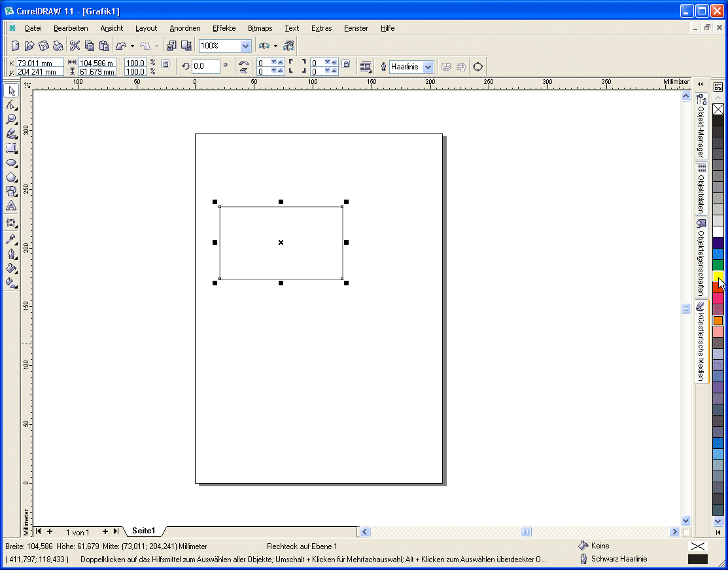Open the Extras menu

coord(321,28)
